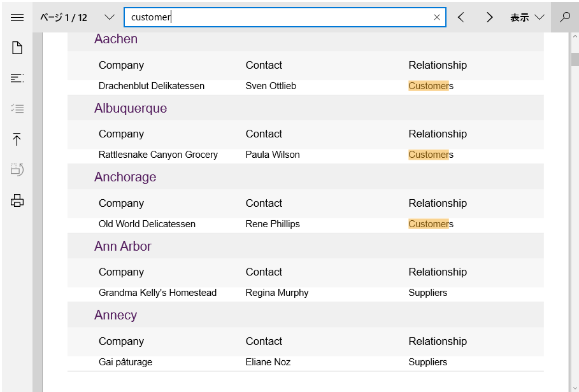Open the 表示 view dropdown
The width and height of the screenshot is (579, 392).
point(527,17)
